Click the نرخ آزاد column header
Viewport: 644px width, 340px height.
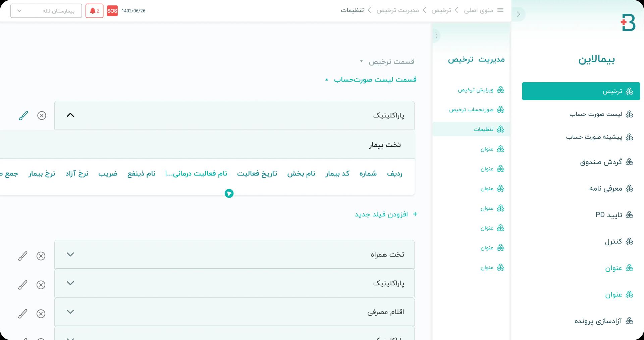[x=77, y=174]
